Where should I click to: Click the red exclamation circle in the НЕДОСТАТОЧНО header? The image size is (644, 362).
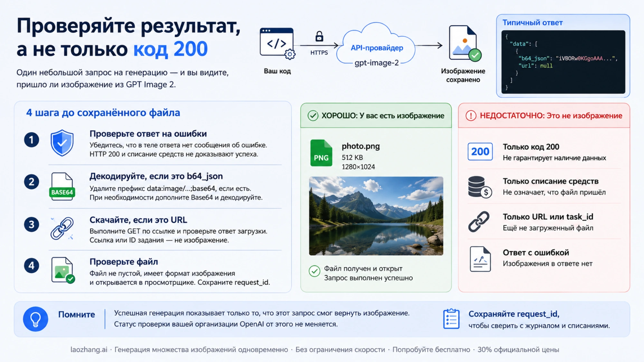coord(471,116)
